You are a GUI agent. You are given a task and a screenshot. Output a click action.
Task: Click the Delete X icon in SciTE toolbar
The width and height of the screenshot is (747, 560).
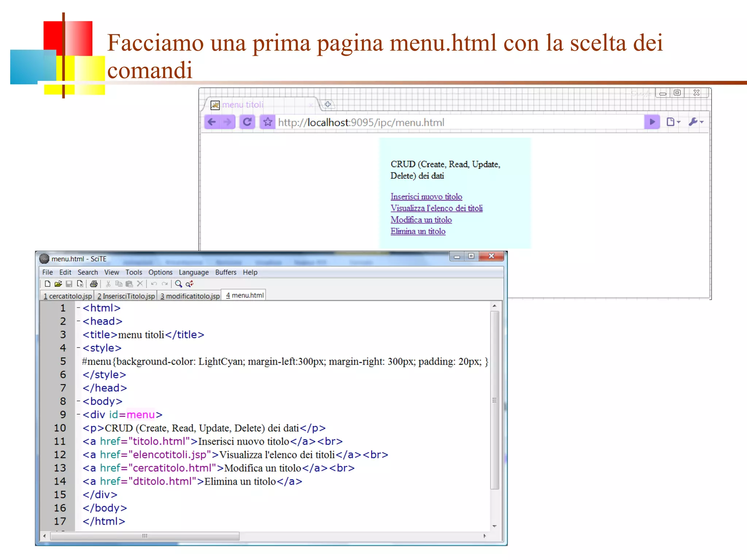140,284
